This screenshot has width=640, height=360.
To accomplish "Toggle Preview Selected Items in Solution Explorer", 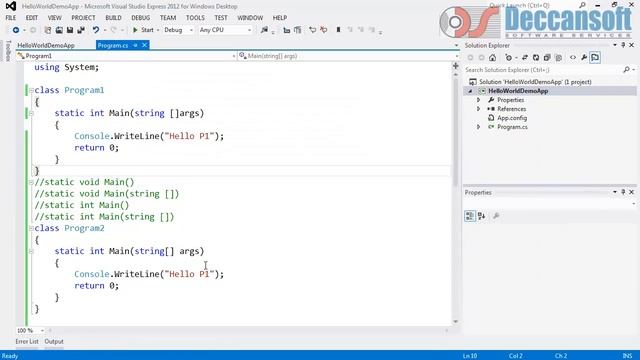I will [x=595, y=58].
